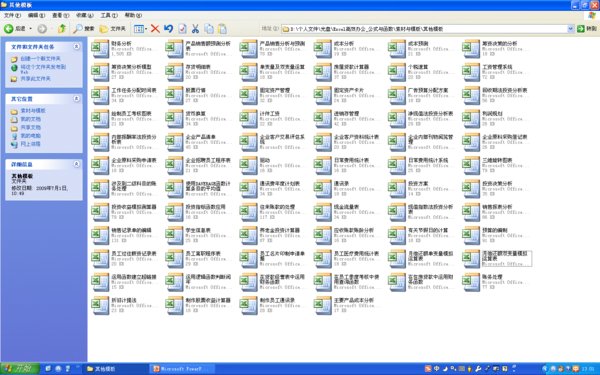Open the 文件 menu
The image size is (600, 375).
[x=12, y=15]
